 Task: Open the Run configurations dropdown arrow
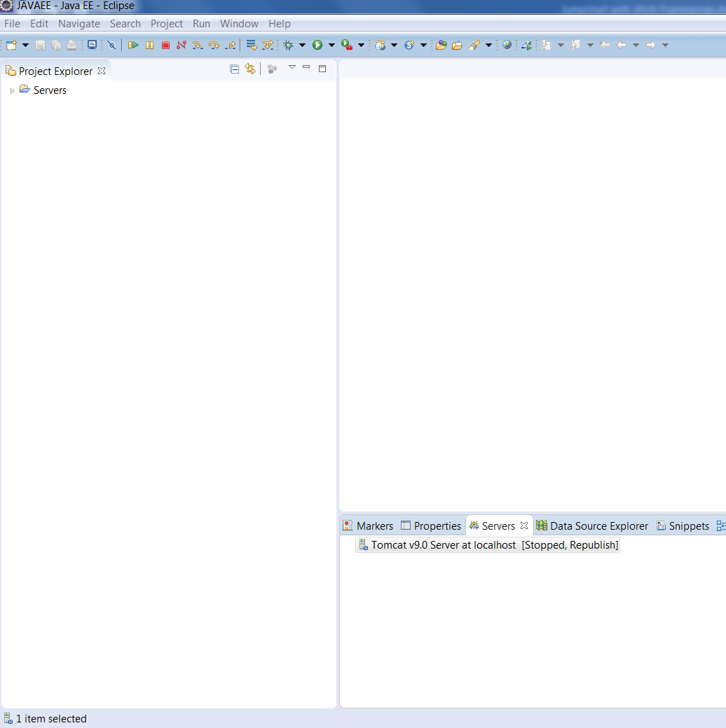tap(331, 45)
